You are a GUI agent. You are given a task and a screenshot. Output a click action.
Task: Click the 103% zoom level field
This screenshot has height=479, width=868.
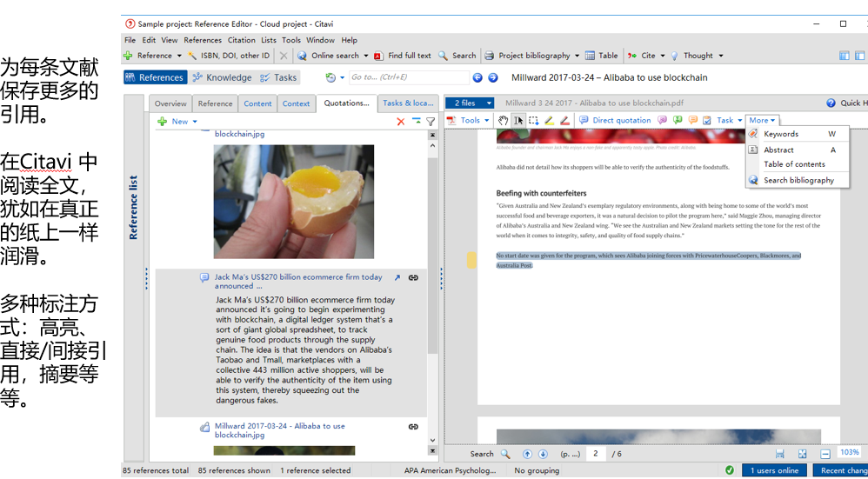click(x=849, y=452)
